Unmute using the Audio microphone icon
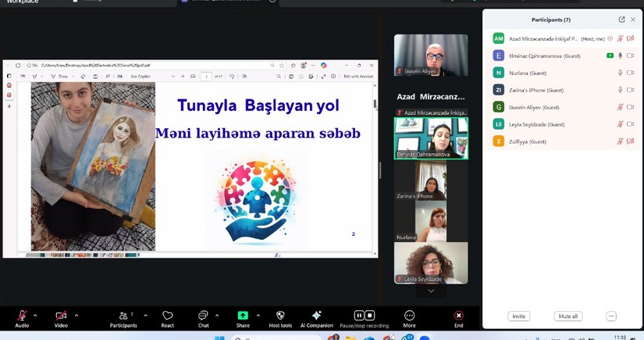The image size is (644, 340). tap(22, 316)
